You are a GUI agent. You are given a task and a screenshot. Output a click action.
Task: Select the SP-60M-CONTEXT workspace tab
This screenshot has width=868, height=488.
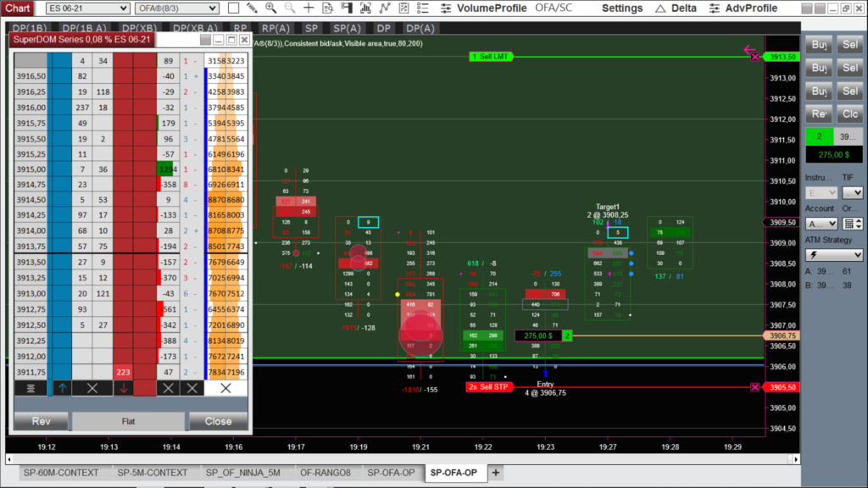[61, 473]
